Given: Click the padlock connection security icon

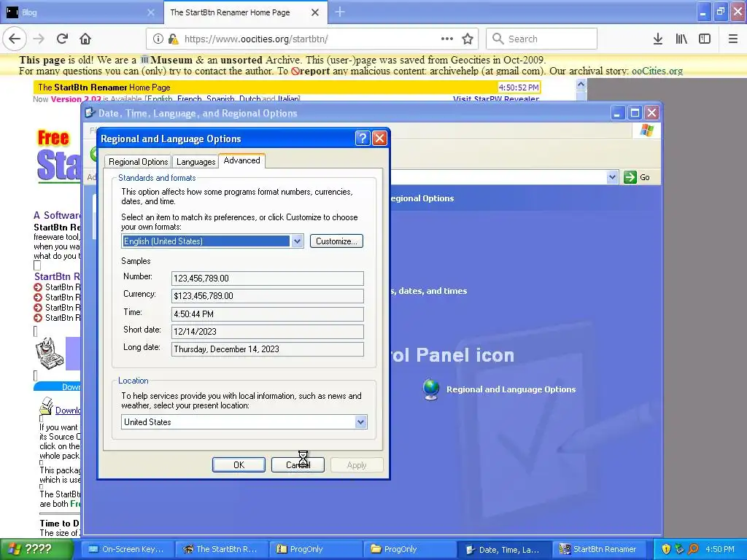Looking at the screenshot, I should point(173,39).
